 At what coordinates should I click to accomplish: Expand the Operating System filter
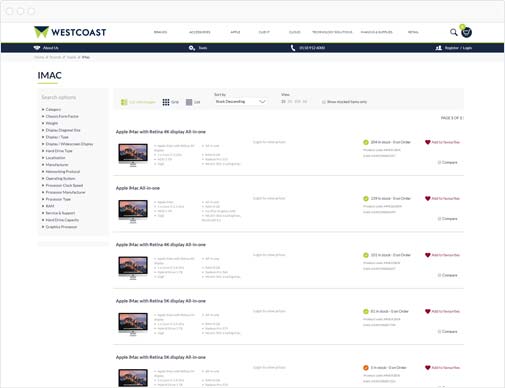tap(60, 179)
